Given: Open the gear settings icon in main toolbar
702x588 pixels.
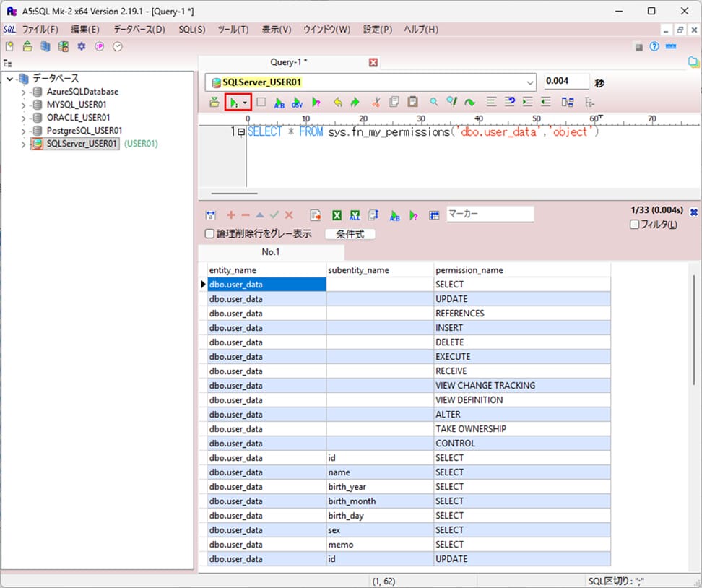Looking at the screenshot, I should (x=82, y=46).
